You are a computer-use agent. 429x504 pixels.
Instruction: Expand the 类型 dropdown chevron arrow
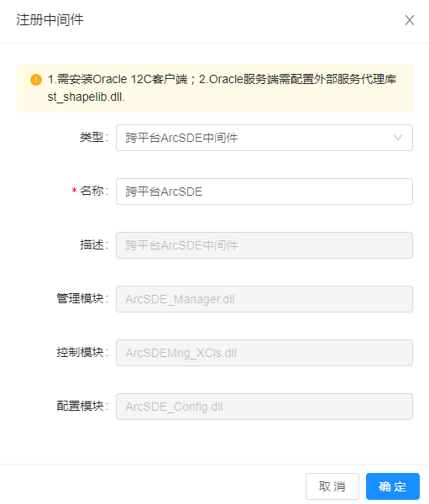tap(398, 138)
